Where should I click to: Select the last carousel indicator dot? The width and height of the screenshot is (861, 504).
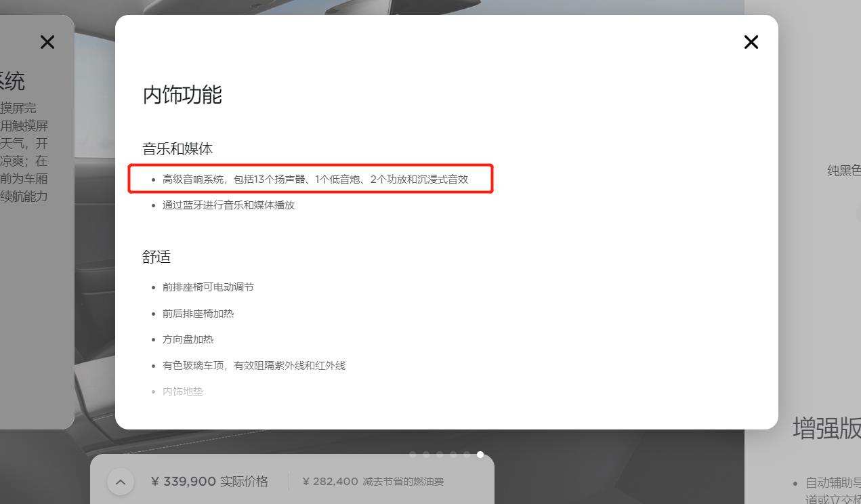coord(480,455)
